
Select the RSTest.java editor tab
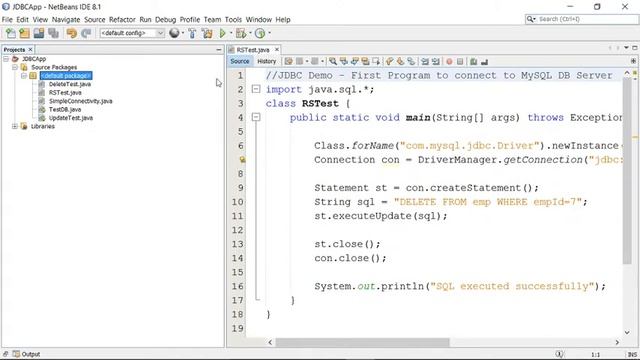click(253, 50)
